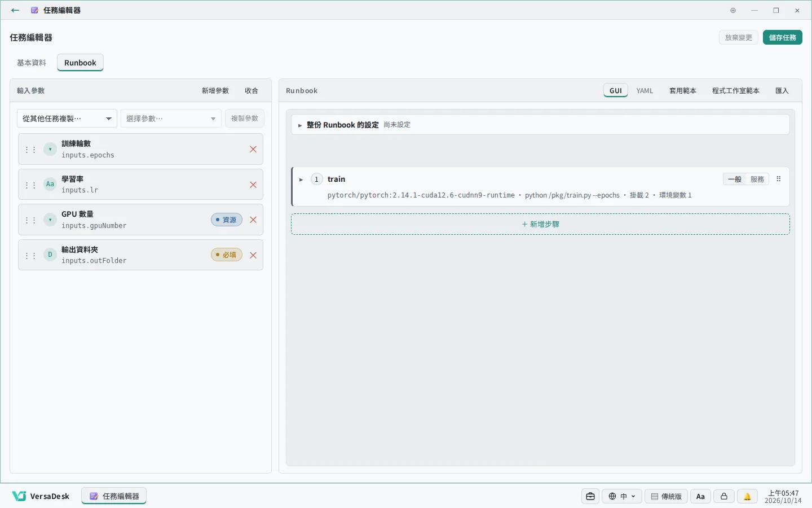This screenshot has width=812, height=508.
Task: Set the train step type to 服務
Action: tap(757, 179)
